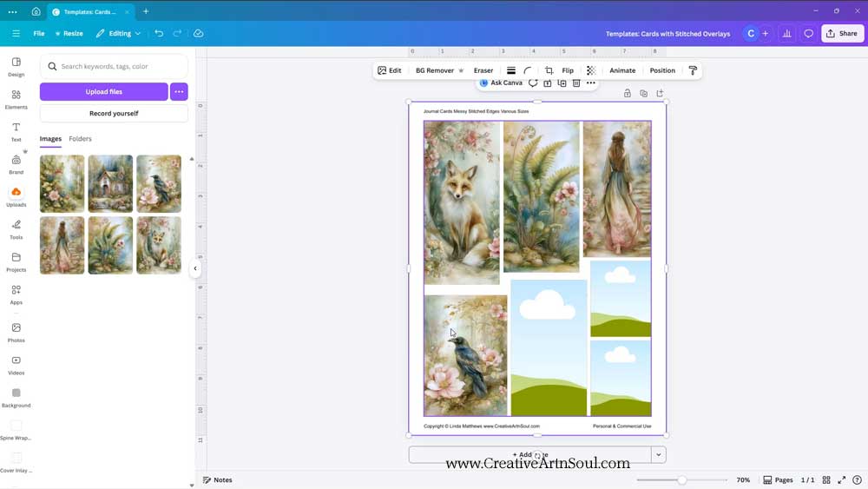868x489 pixels.
Task: Enter fullscreen presentation icon
Action: click(x=841, y=480)
